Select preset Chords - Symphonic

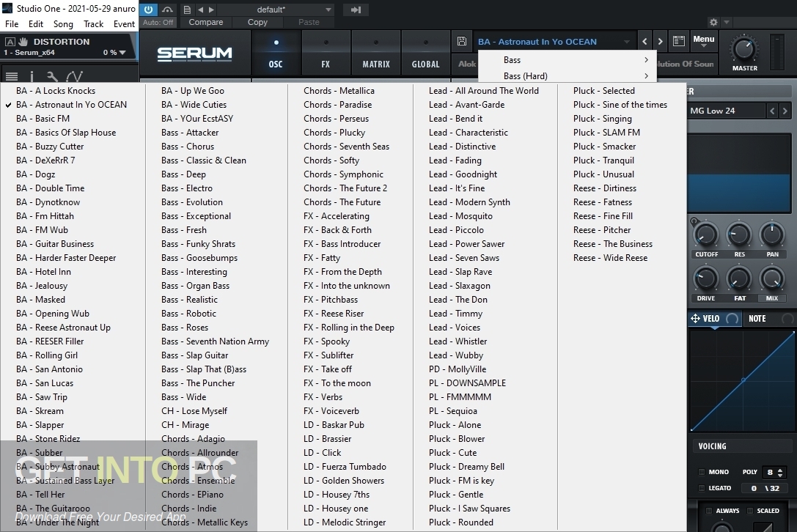point(344,174)
